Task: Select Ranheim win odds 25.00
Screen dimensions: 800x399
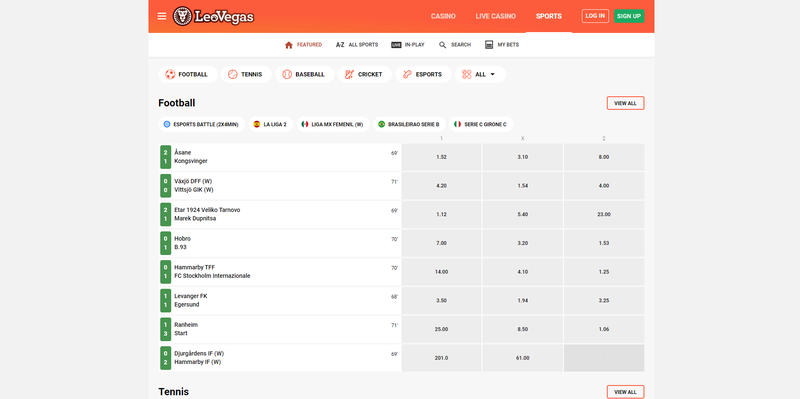Action: click(441, 329)
